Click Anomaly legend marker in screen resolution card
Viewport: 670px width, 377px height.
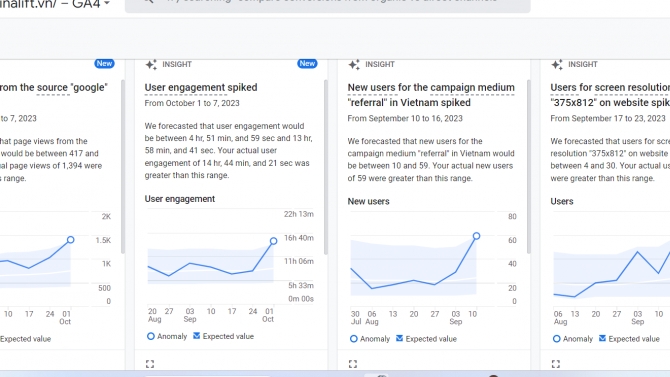coord(556,339)
